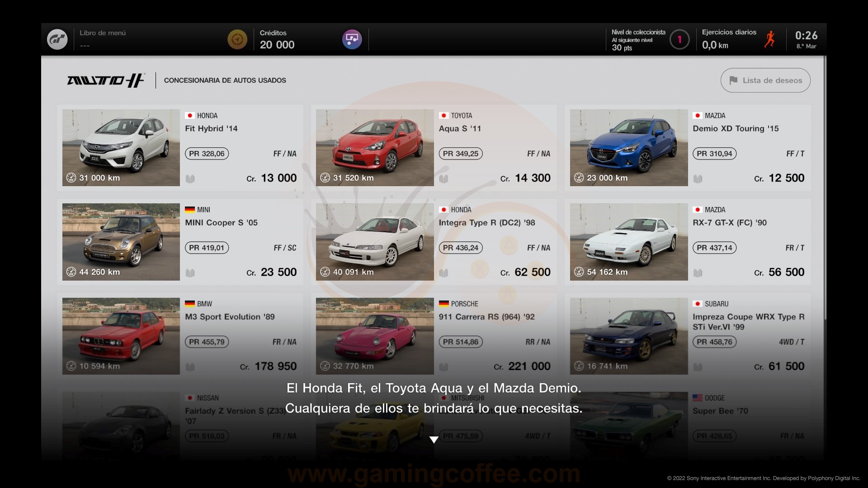Click the Demio XD Touring '15 model name

point(736,129)
